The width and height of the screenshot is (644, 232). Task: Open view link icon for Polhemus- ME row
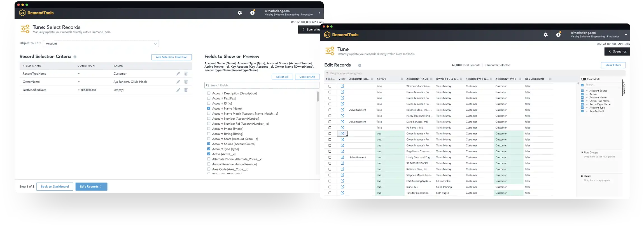coord(342,127)
